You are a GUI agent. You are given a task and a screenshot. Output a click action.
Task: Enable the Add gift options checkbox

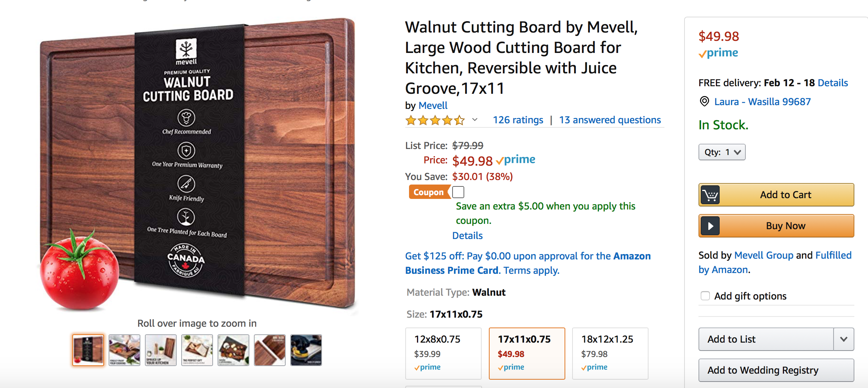[705, 296]
